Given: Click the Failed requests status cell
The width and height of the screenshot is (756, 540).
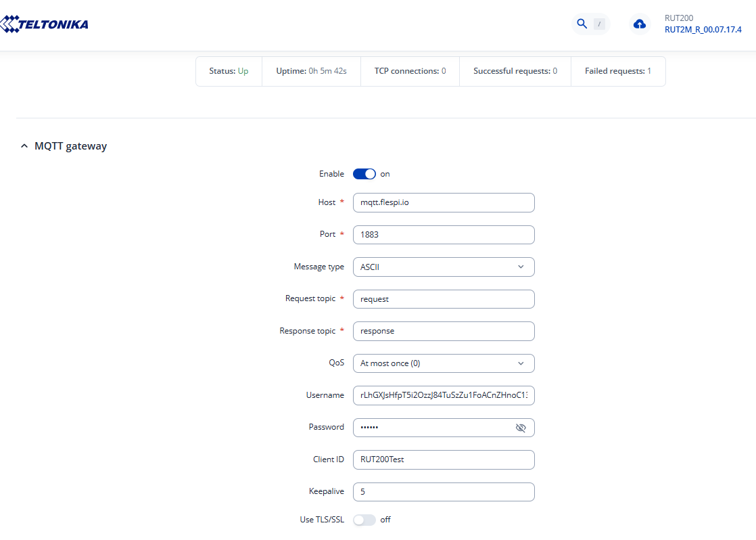Looking at the screenshot, I should click(618, 71).
